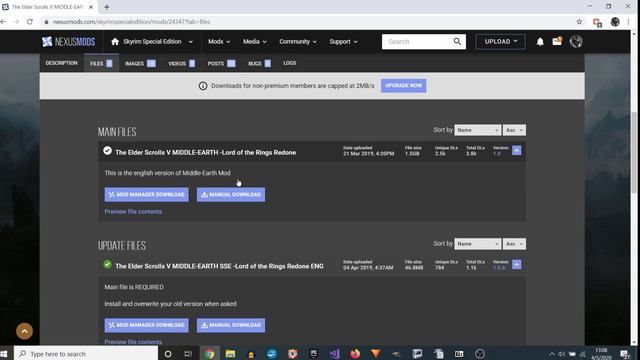Image resolution: width=640 pixels, height=360 pixels.
Task: Switch to the Bugs tab
Action: click(259, 63)
